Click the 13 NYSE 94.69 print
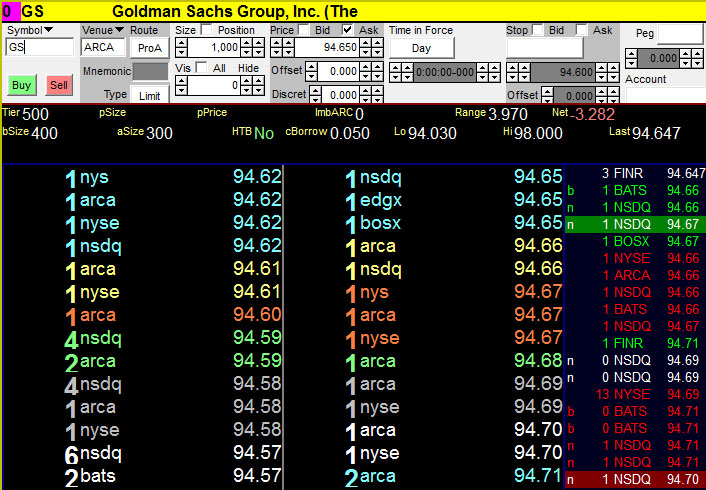Viewport: 706px width, 490px height. point(635,394)
